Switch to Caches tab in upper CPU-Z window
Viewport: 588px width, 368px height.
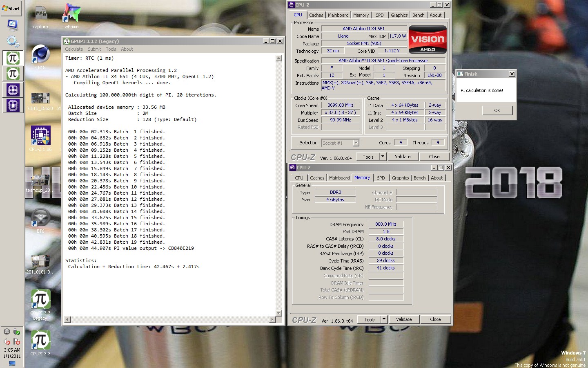[x=316, y=15]
